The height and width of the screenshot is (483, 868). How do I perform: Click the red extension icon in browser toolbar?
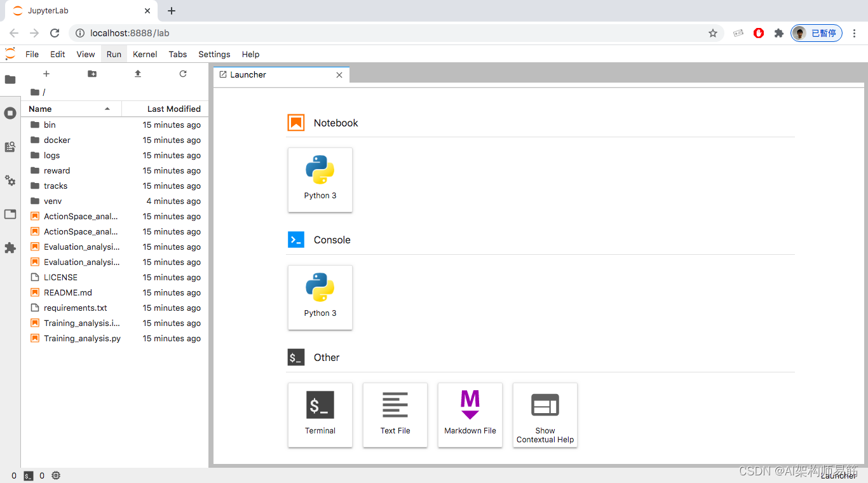tap(759, 33)
